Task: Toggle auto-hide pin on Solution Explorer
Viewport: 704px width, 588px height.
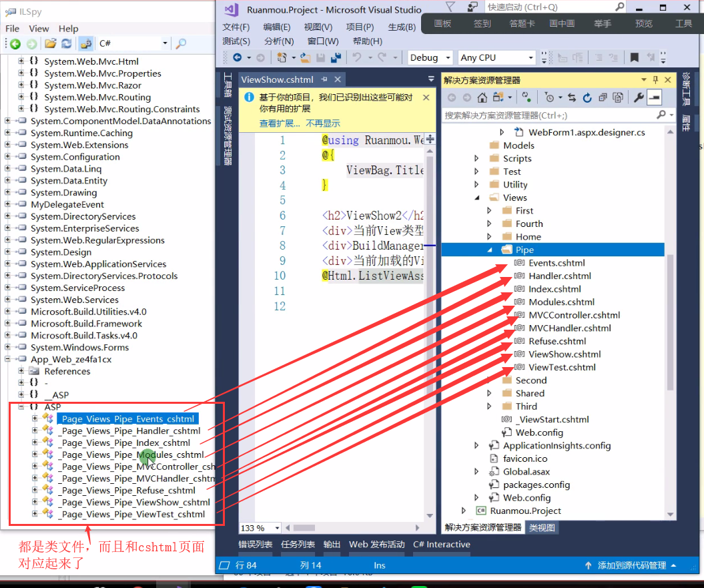Action: pos(655,80)
